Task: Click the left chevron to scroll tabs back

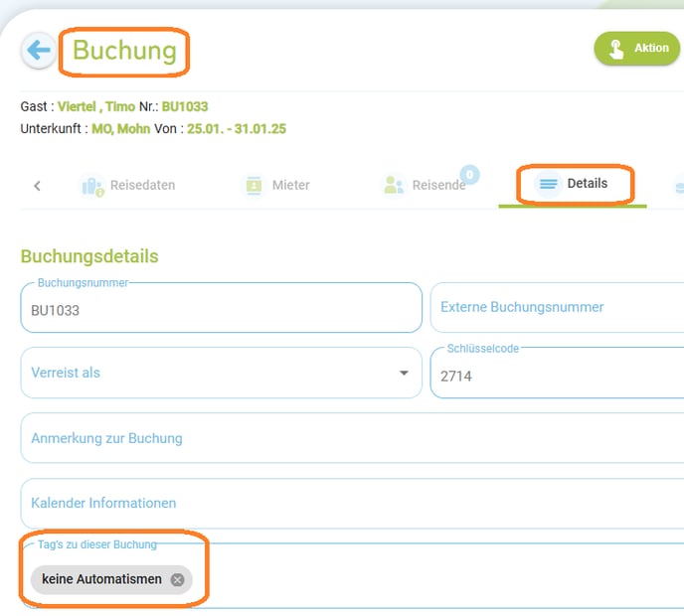Action: click(x=37, y=186)
